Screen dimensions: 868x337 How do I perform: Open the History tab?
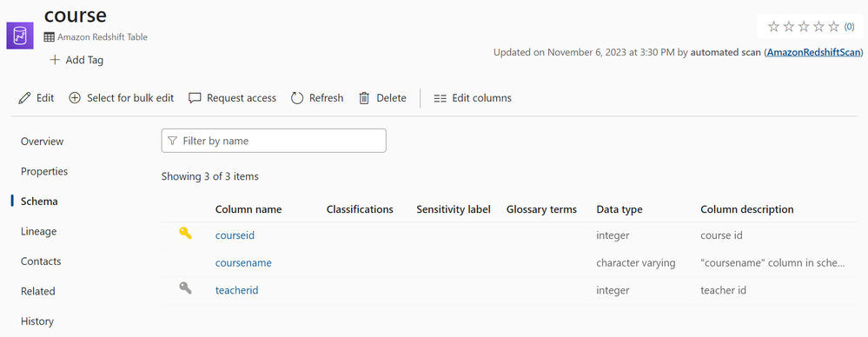37,321
